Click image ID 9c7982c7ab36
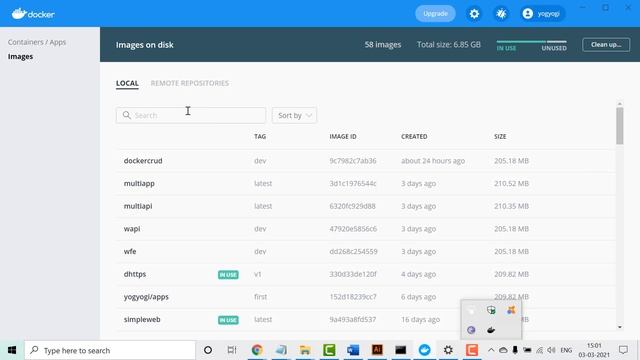The image size is (640, 360). click(x=353, y=161)
